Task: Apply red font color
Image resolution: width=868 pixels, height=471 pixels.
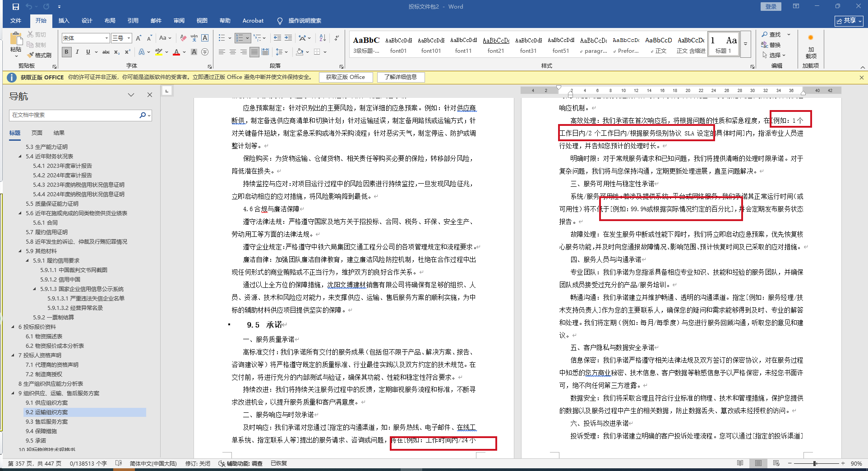Action: 176,52
